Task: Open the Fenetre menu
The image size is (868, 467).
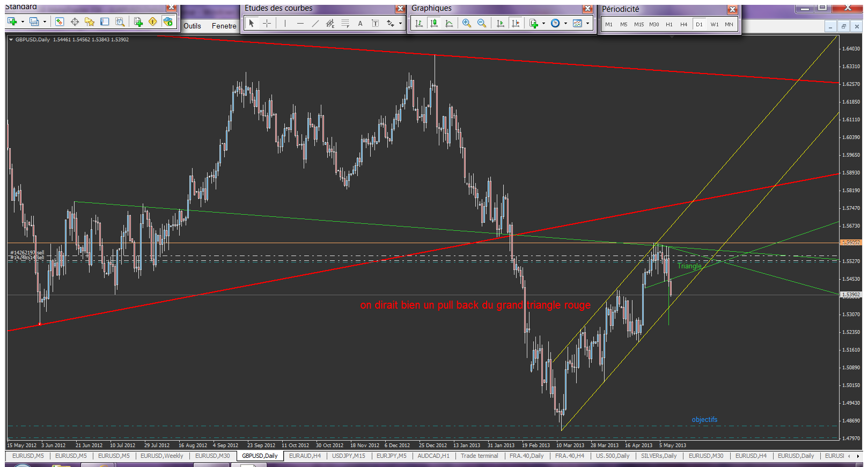Action: [224, 26]
